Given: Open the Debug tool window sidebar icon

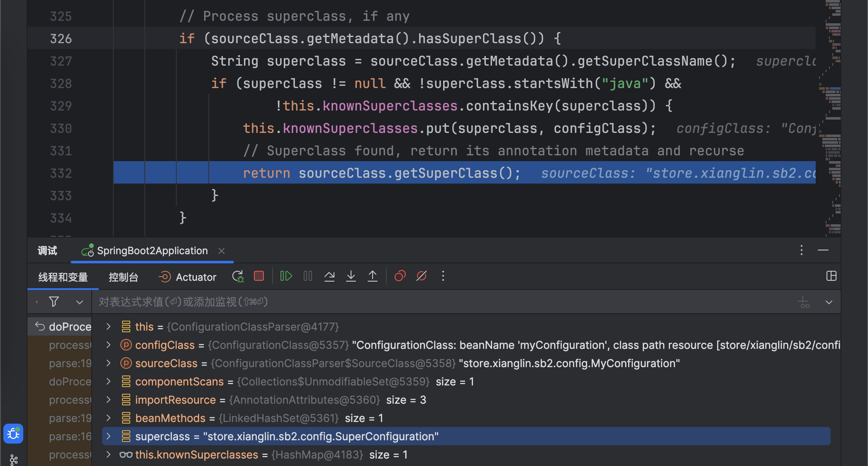Looking at the screenshot, I should coord(13,434).
